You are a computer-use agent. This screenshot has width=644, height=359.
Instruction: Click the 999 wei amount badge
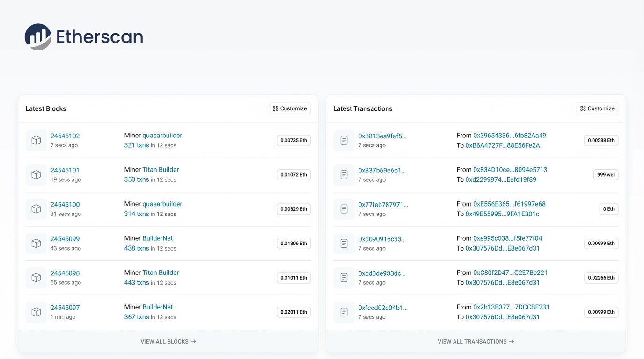coord(606,175)
